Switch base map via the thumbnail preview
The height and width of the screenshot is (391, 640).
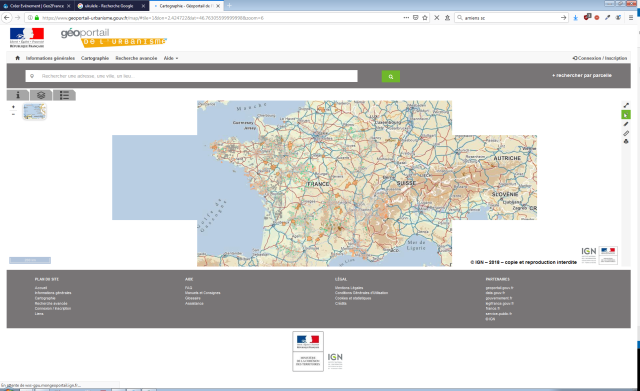[35, 111]
